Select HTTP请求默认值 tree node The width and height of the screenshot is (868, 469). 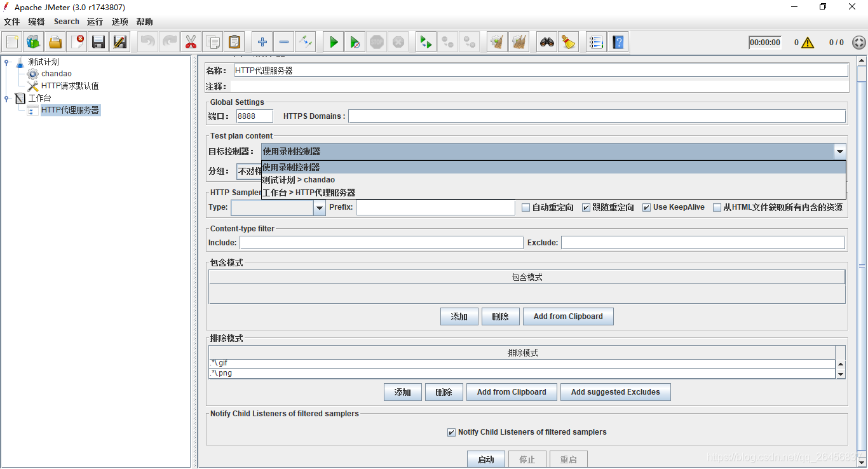pyautogui.click(x=70, y=86)
